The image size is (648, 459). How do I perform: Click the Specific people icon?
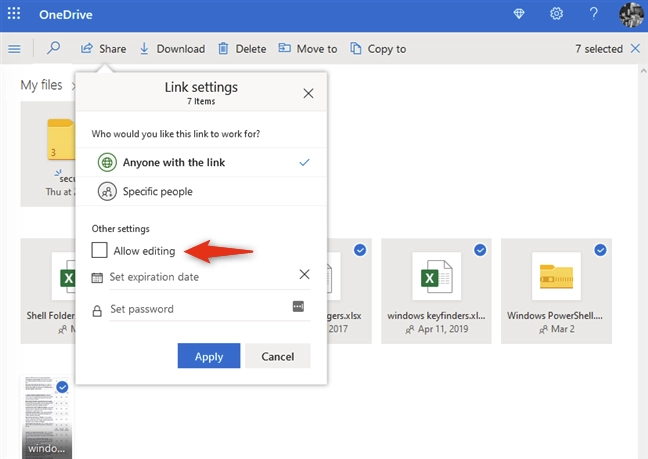107,192
